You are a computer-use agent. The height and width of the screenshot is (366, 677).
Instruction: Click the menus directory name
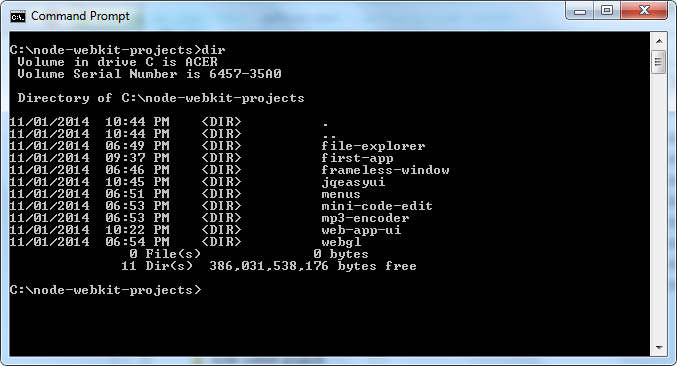[341, 195]
